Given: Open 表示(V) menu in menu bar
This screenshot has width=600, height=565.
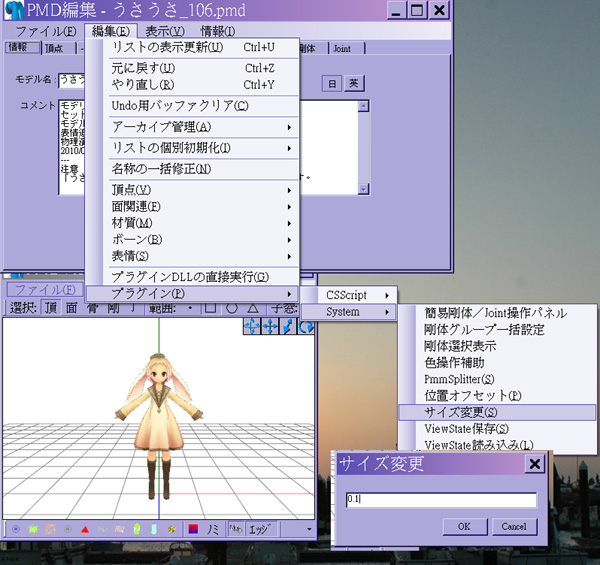Looking at the screenshot, I should pos(165,31).
